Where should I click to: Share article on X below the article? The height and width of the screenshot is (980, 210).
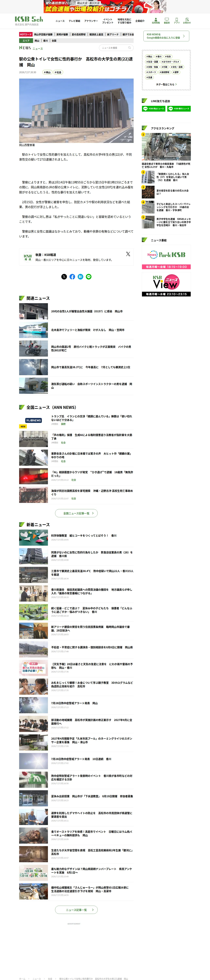pos(64,277)
